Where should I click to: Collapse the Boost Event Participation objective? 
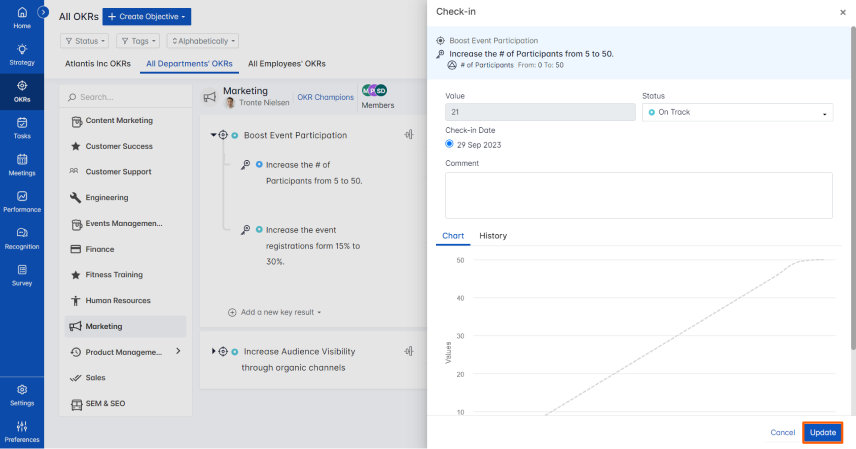tap(213, 134)
